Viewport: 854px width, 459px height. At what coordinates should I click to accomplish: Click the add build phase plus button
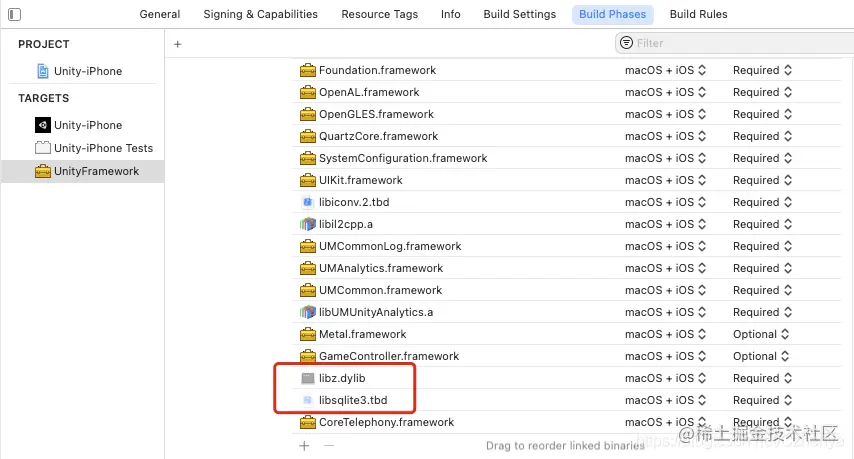click(x=178, y=44)
